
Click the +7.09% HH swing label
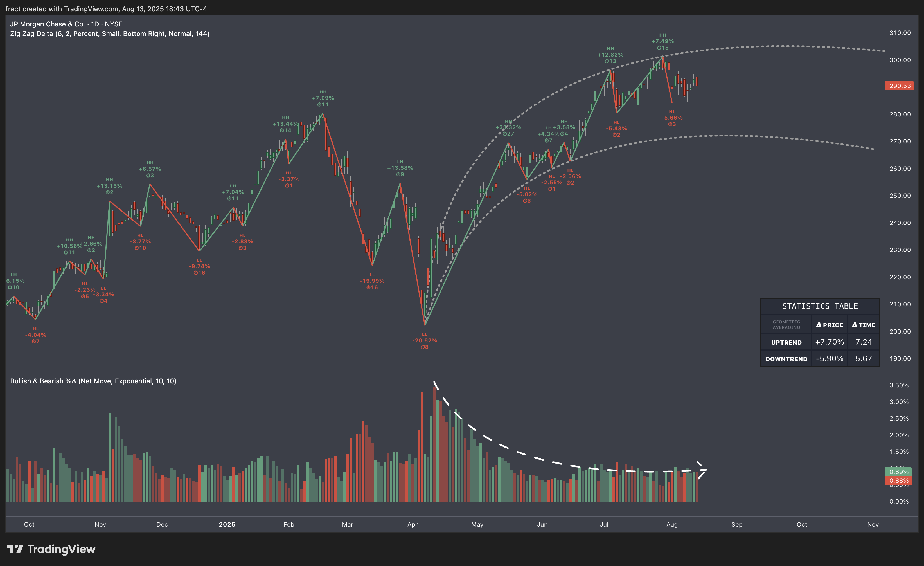click(323, 98)
